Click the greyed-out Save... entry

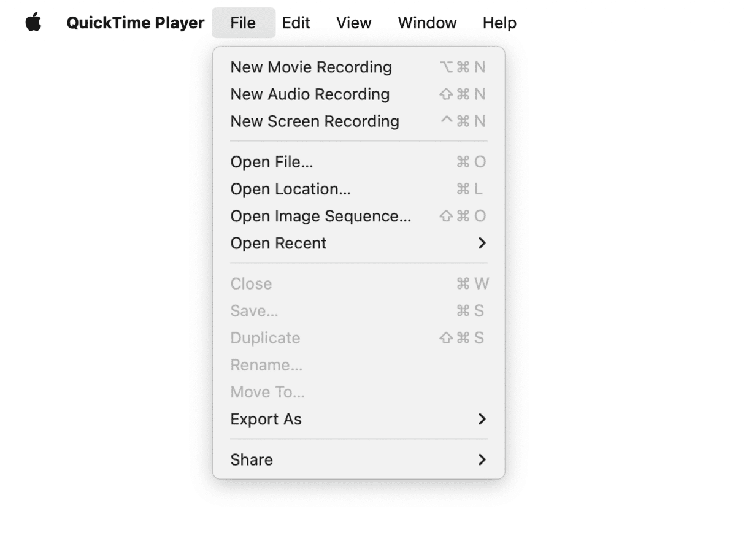point(254,311)
